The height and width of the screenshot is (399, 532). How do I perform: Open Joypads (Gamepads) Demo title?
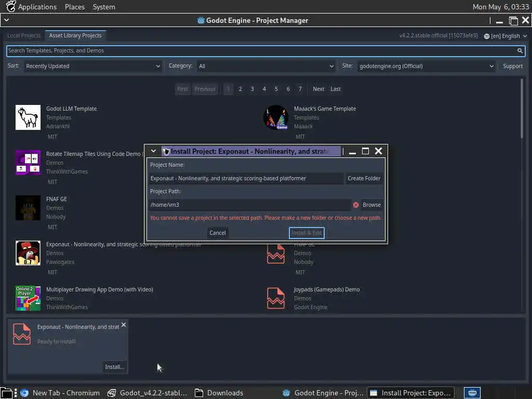tap(326, 289)
